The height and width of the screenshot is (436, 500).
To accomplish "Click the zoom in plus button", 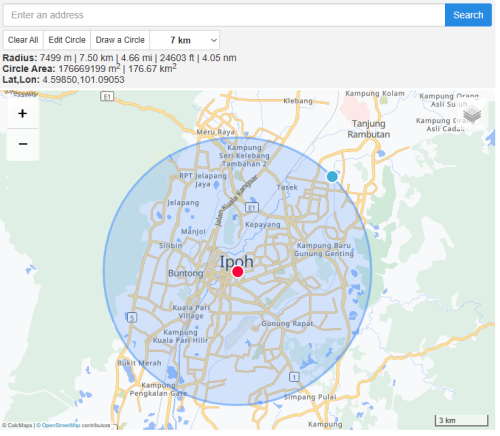I will pyautogui.click(x=23, y=114).
